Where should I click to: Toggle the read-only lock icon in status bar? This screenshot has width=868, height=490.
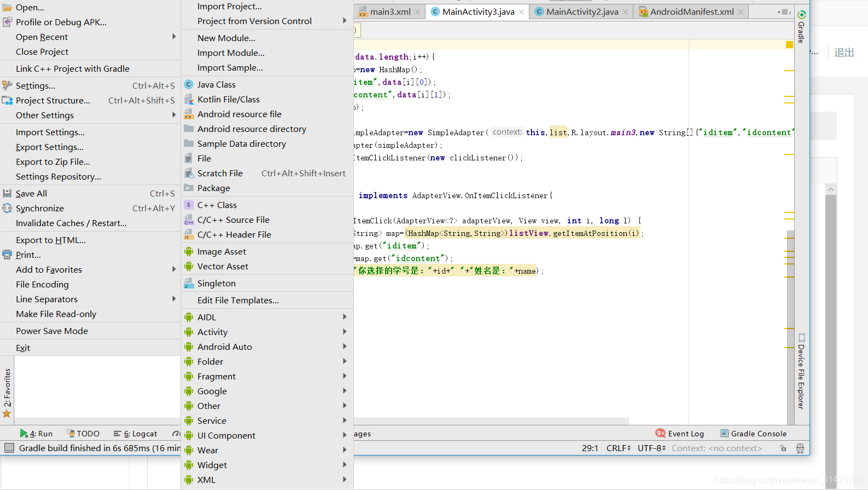783,448
